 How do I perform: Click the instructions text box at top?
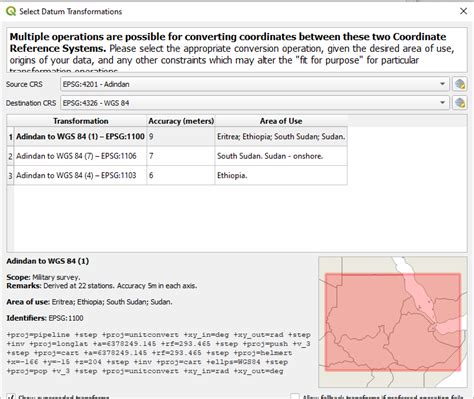(237, 50)
